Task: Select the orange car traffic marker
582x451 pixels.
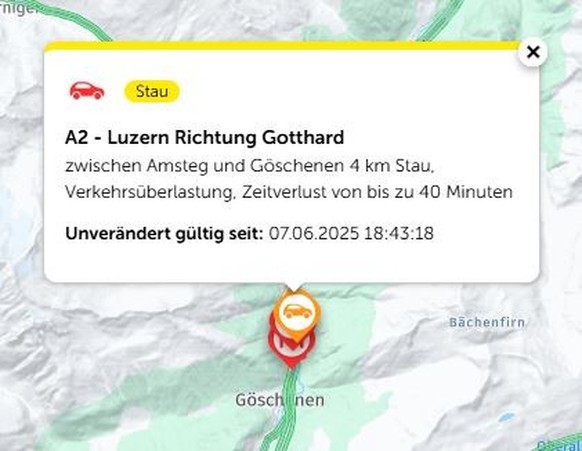Action: tap(297, 312)
